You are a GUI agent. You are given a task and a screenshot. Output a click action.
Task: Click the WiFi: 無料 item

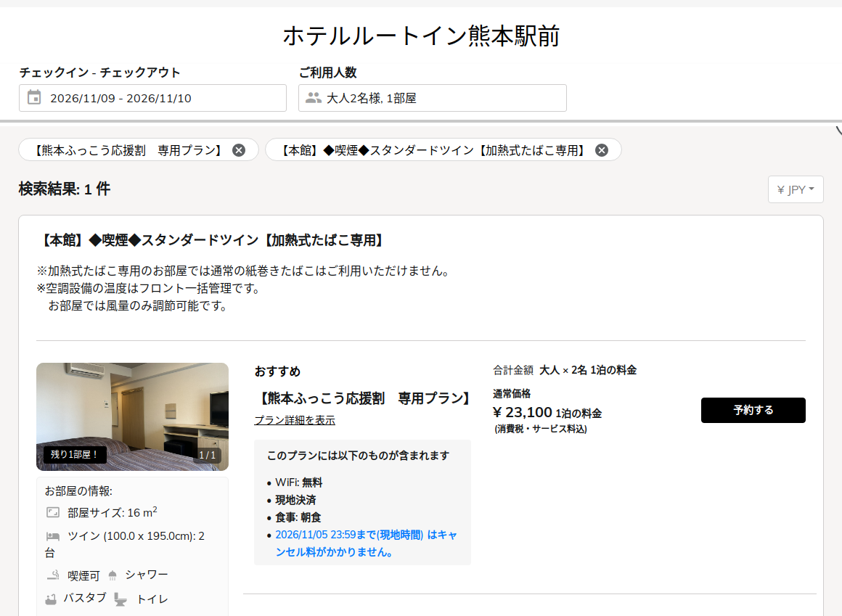pos(298,482)
